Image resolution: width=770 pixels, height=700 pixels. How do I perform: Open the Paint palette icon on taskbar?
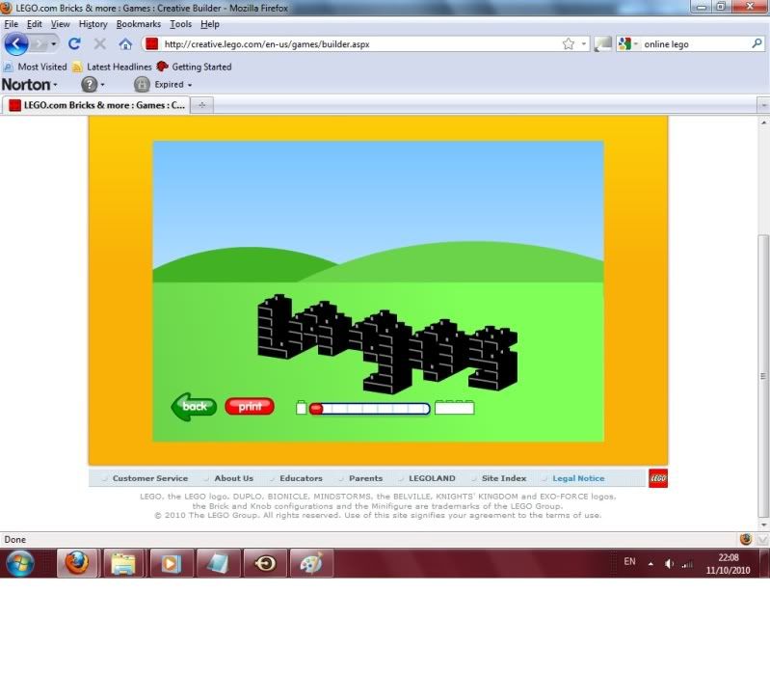click(x=311, y=563)
